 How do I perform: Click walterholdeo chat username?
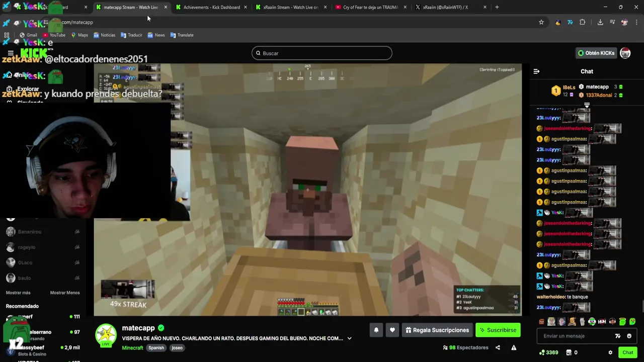[551, 297]
